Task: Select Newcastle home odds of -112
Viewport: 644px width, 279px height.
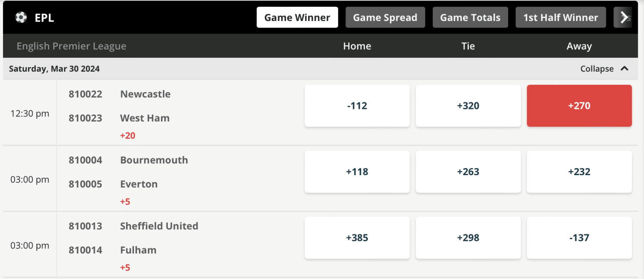Action: tap(357, 106)
